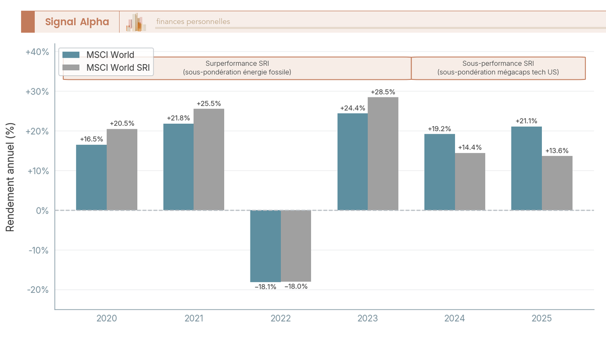
Task: Click the 2025 x-axis label
Action: tap(542, 319)
